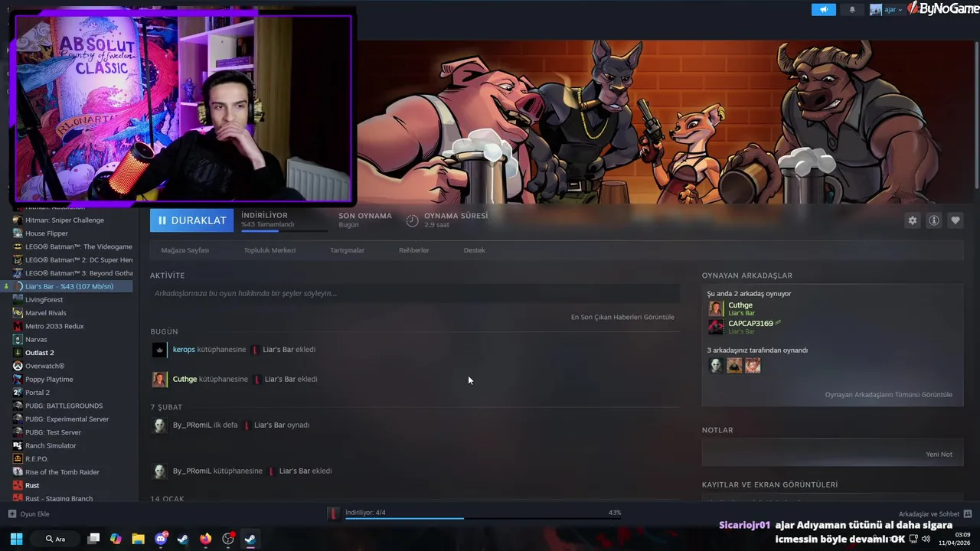
Task: Click the Overwatch game icon
Action: 18,366
